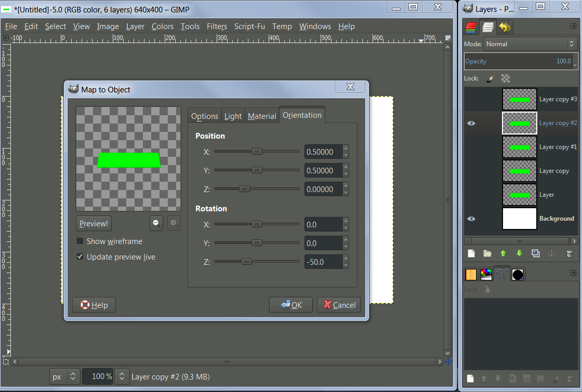Viewport: 582px width, 392px height.
Task: Adjust the Position X slider
Action: pyautogui.click(x=257, y=152)
